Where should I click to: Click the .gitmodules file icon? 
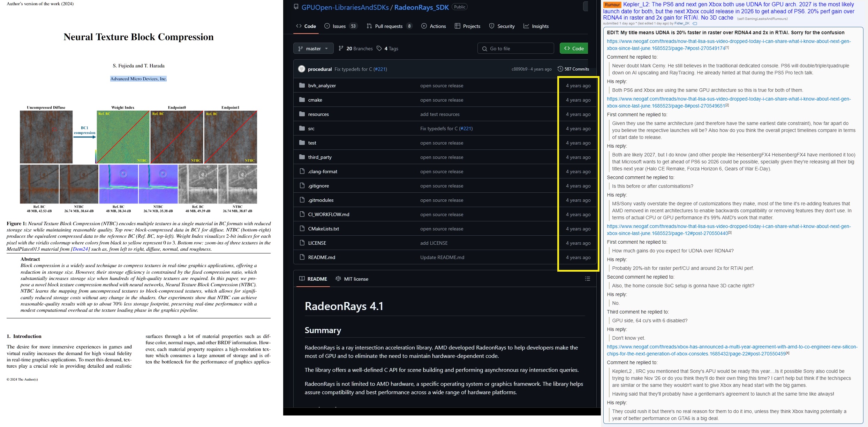tap(302, 200)
